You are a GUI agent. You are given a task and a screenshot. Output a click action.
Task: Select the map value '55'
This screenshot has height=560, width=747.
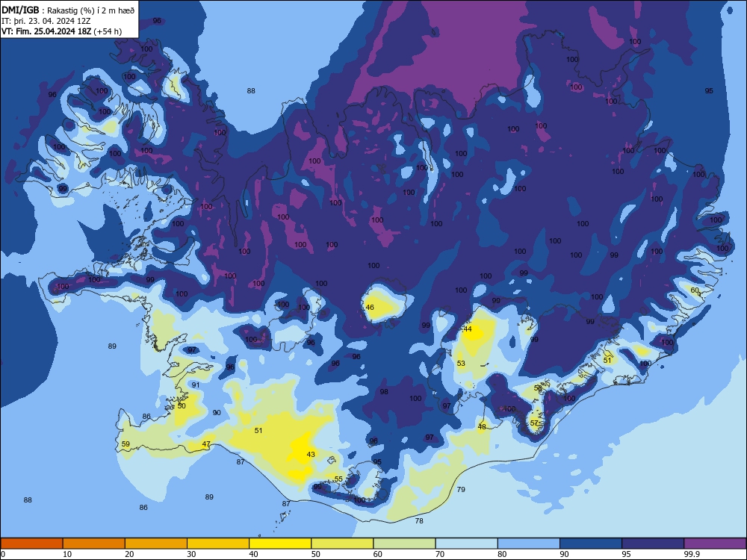pyautogui.click(x=338, y=479)
